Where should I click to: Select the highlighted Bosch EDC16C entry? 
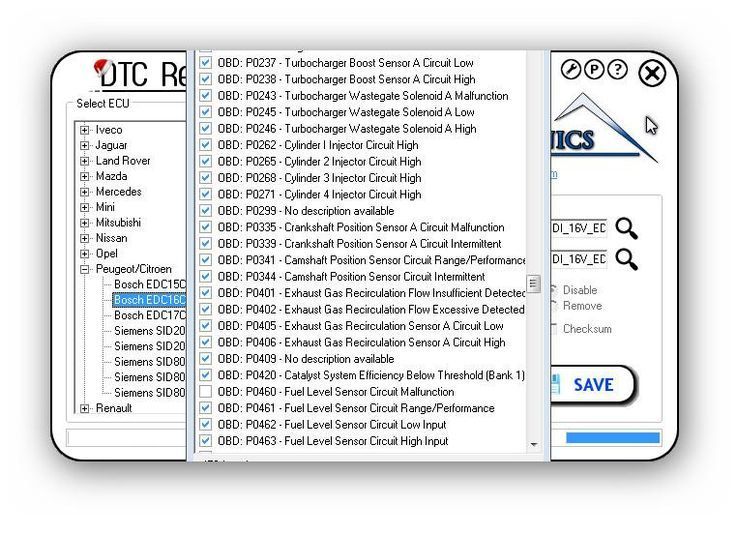149,300
